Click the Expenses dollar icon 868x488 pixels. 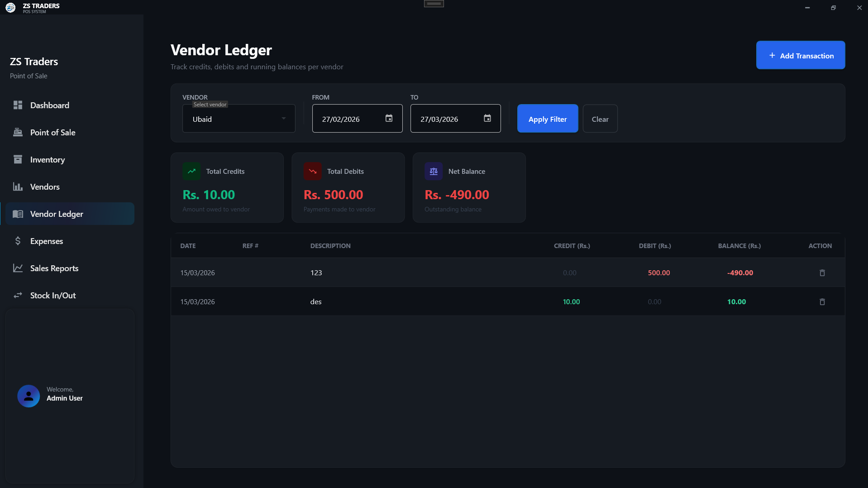pos(18,241)
